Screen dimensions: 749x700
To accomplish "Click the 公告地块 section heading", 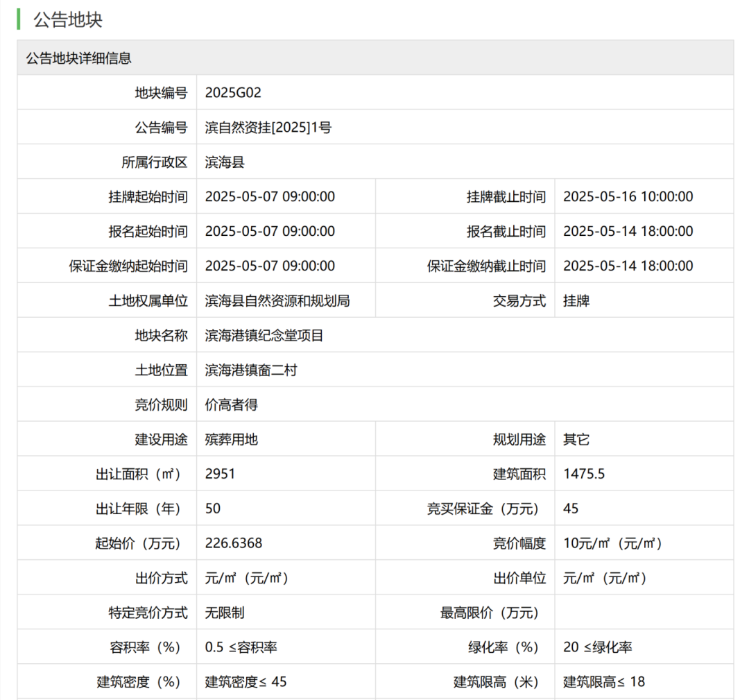I will 68,19.
